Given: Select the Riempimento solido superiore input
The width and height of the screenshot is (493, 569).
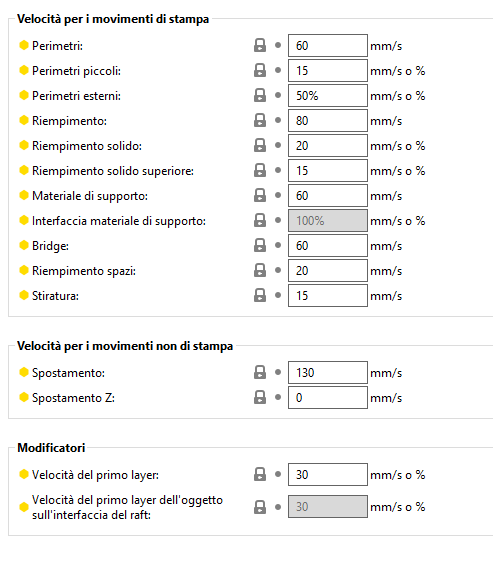Looking at the screenshot, I should [x=328, y=171].
